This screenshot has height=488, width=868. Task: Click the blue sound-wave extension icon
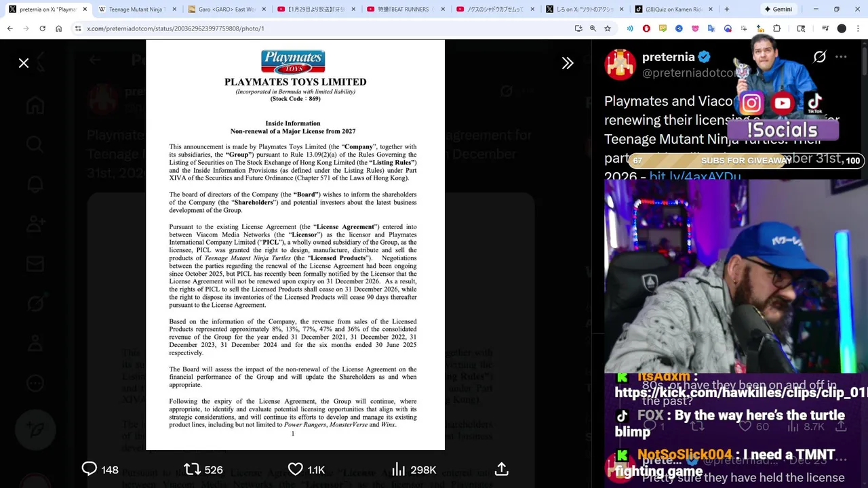coord(630,28)
